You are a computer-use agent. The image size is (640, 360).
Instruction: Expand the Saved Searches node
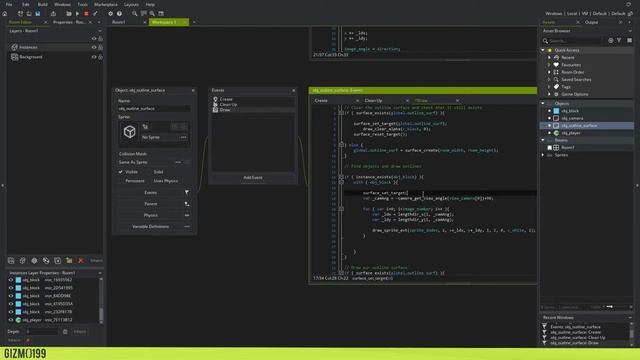[549, 80]
